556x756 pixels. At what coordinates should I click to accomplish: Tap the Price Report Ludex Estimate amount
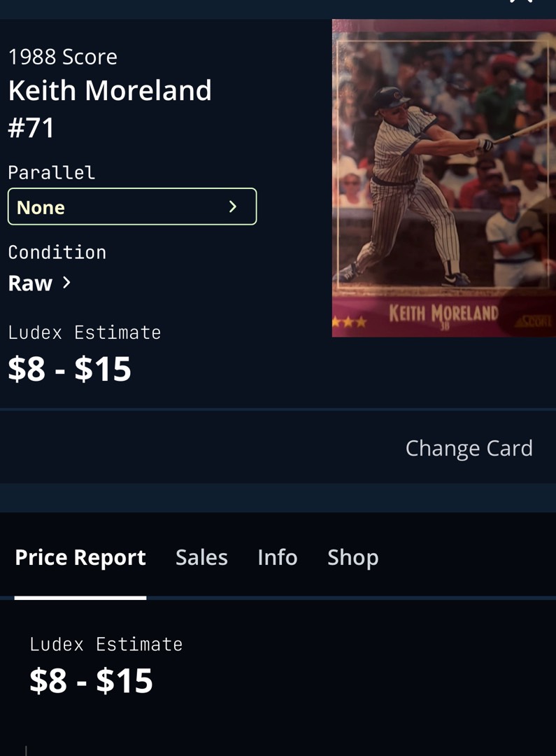tap(91, 681)
